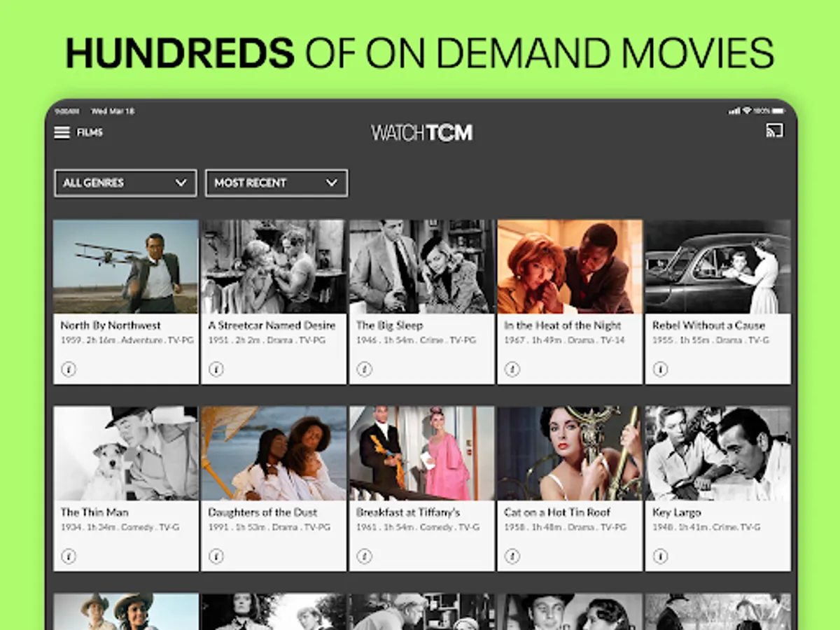Select Rebel Without a Cause thumbnail
The height and width of the screenshot is (630, 840).
717,267
